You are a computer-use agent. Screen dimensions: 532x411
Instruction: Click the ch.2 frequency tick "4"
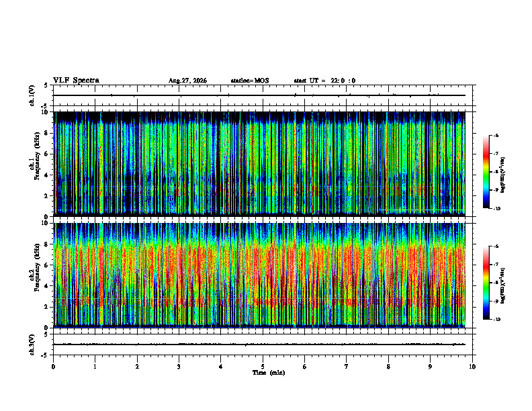[47, 286]
